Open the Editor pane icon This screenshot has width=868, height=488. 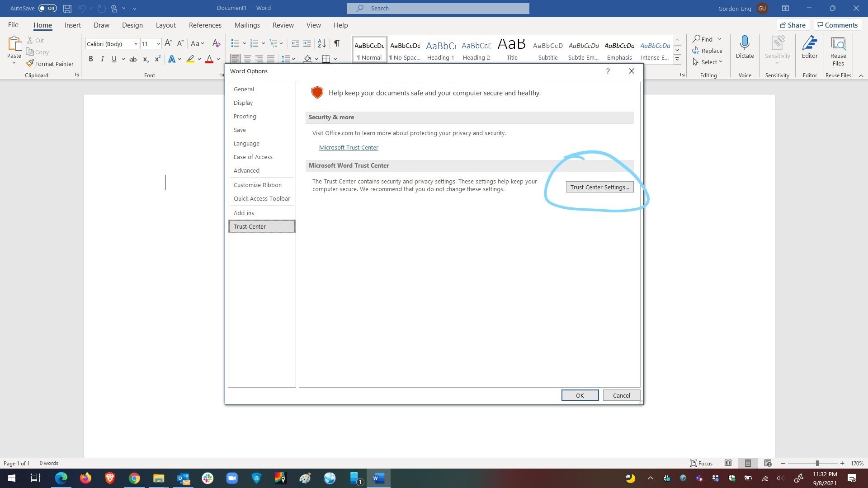(810, 47)
